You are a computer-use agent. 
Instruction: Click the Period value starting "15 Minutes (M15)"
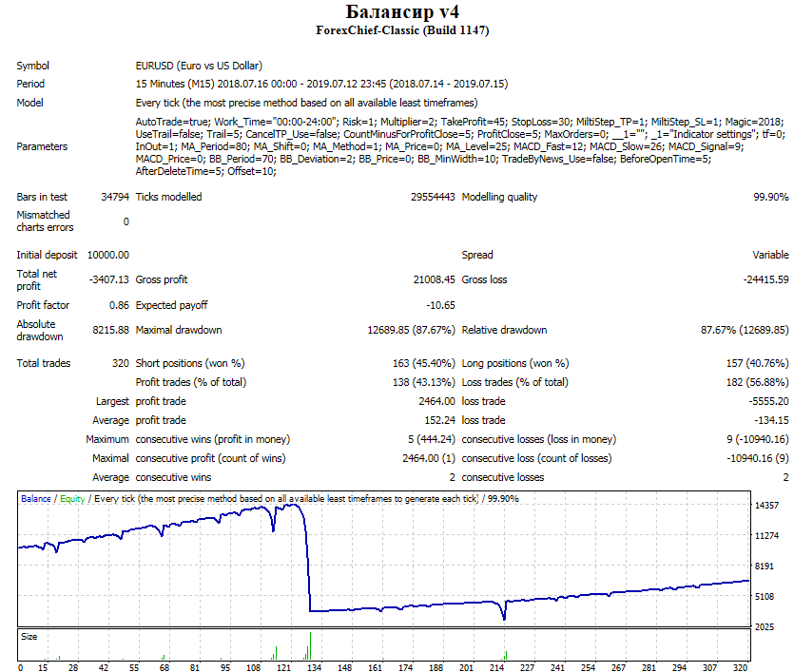[x=321, y=84]
